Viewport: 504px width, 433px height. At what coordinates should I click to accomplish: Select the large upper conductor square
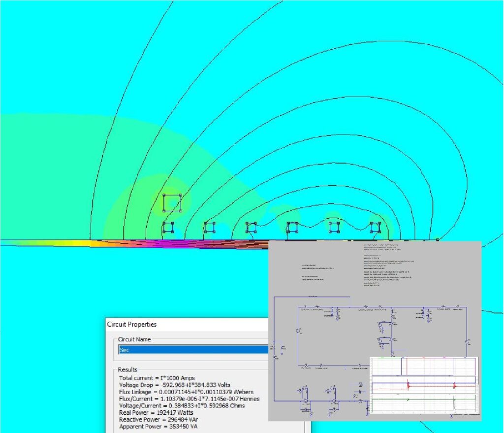[x=172, y=203]
